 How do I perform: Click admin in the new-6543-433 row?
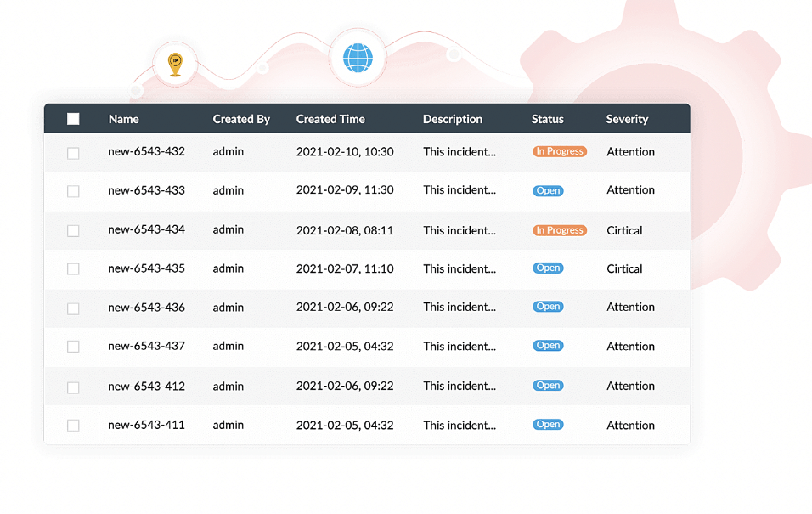pos(228,190)
